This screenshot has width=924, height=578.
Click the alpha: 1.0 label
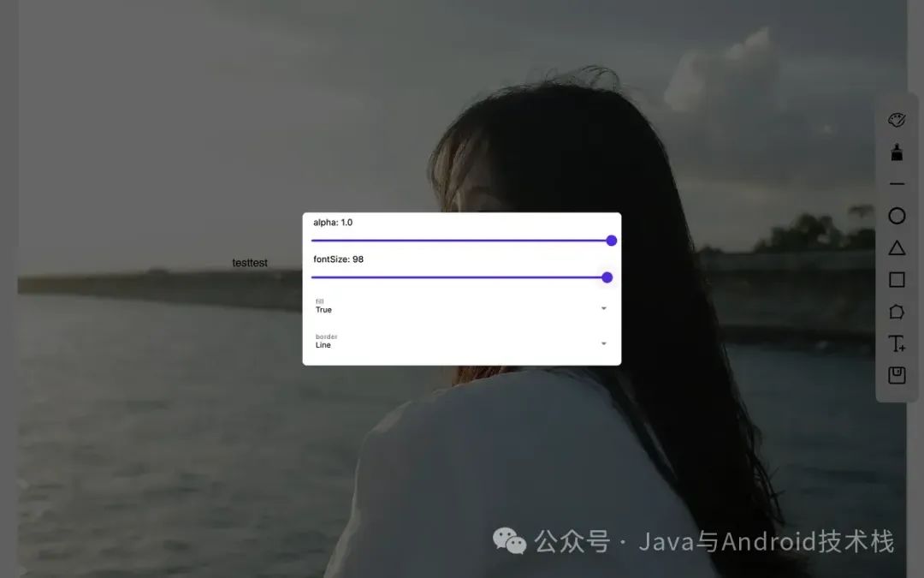pos(333,223)
